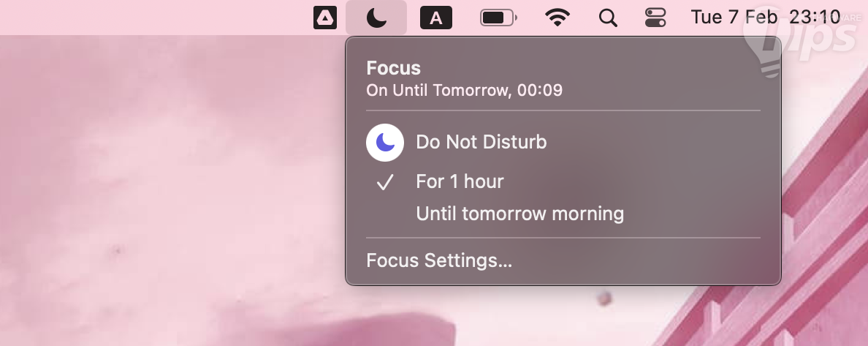Click "On Until Tomorrow, 00:09" status text
Screen dimensions: 868x346
464,91
